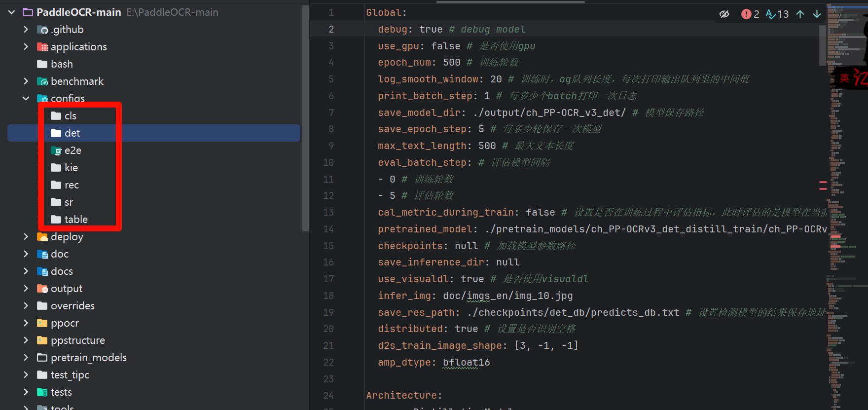Expand the ppstructure folder chevron

pyautogui.click(x=26, y=340)
